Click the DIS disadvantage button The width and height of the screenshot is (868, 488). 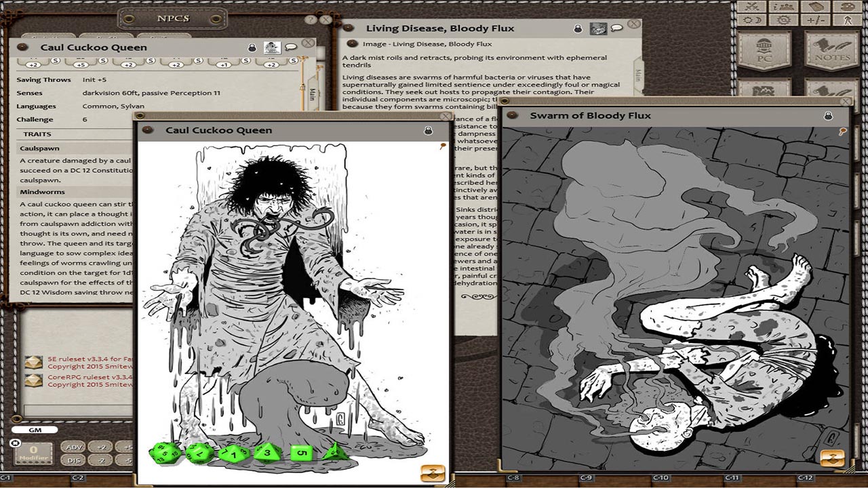[73, 460]
